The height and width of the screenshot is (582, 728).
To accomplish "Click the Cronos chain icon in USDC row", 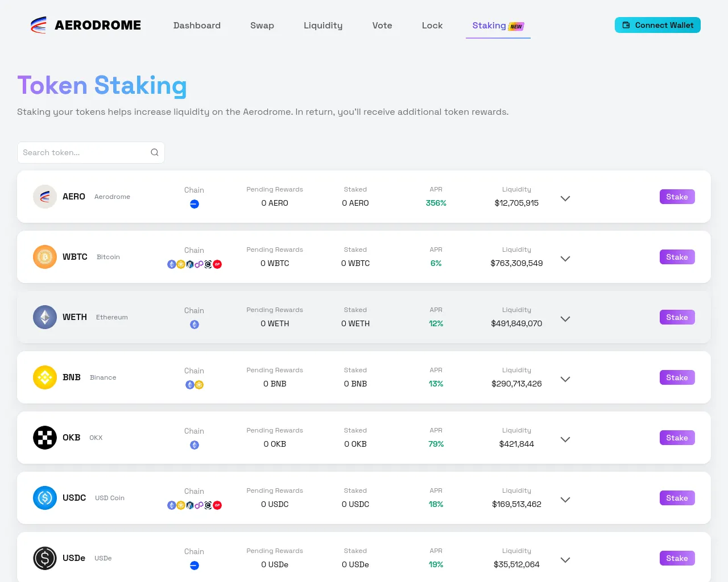I will click(x=208, y=505).
